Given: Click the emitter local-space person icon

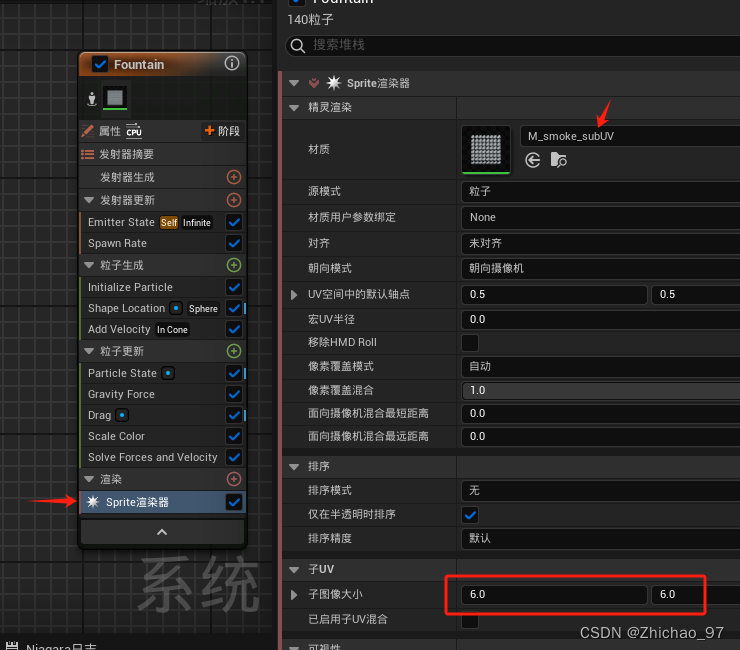Looking at the screenshot, I should coord(92,99).
